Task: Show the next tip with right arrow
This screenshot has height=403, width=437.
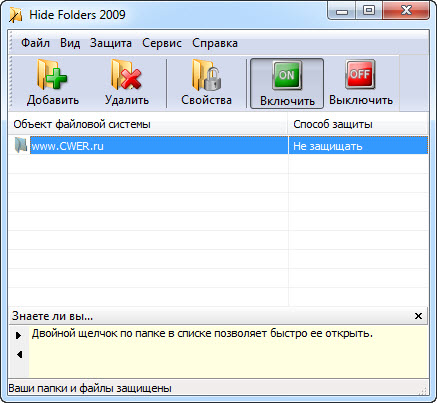Action: point(19,335)
